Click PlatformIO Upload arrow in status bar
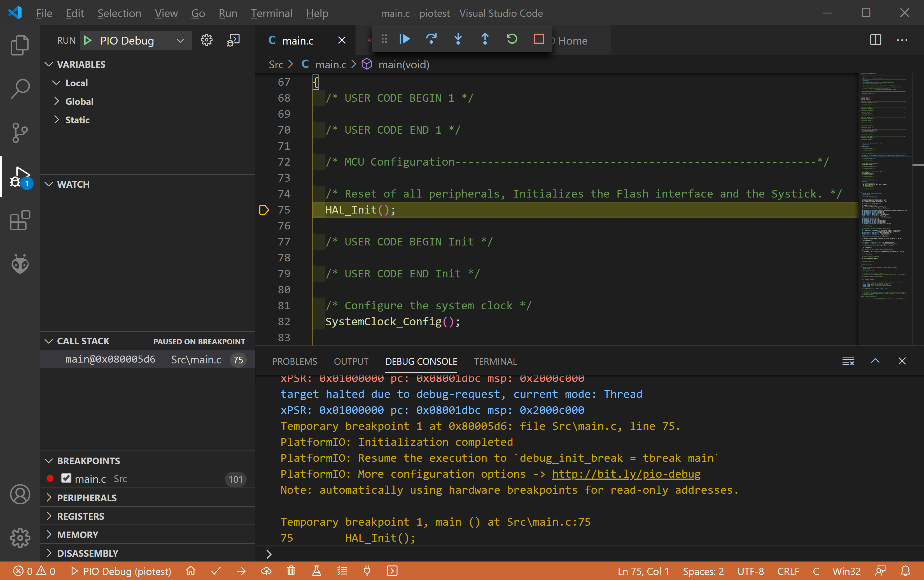924x580 pixels. click(x=241, y=571)
